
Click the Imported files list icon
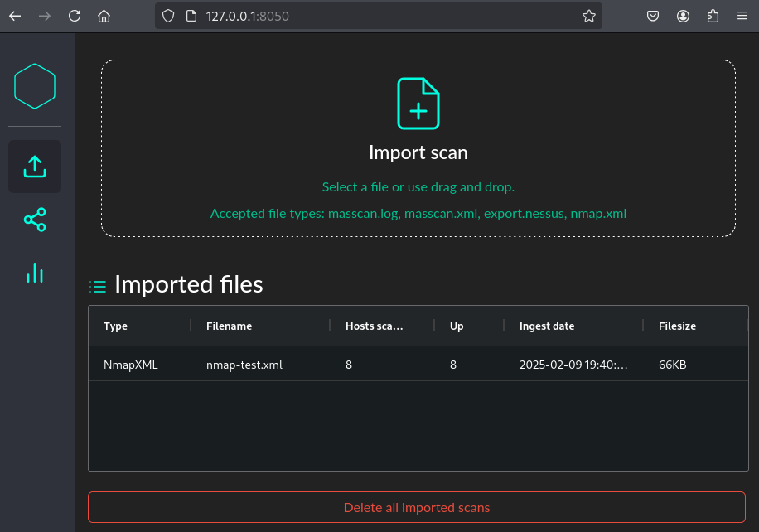point(98,287)
